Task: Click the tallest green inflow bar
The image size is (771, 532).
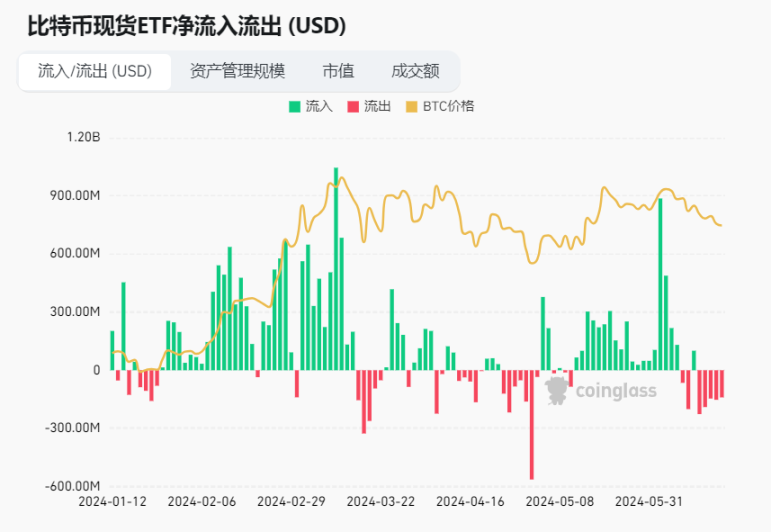Action: click(336, 268)
